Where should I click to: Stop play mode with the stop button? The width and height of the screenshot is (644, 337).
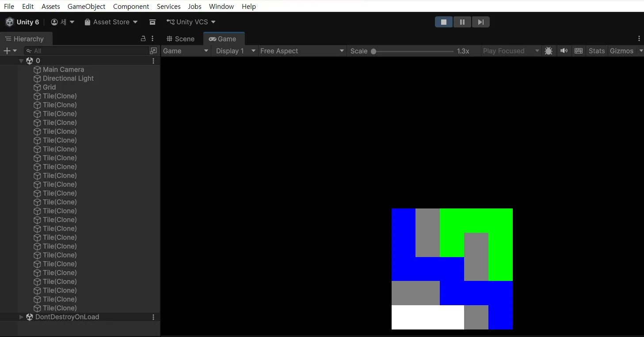[x=444, y=22]
